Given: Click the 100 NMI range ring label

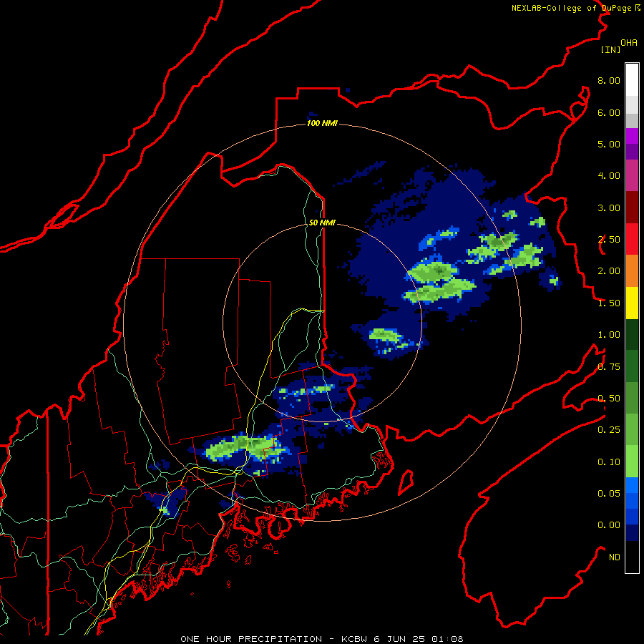Looking at the screenshot, I should point(322,123).
